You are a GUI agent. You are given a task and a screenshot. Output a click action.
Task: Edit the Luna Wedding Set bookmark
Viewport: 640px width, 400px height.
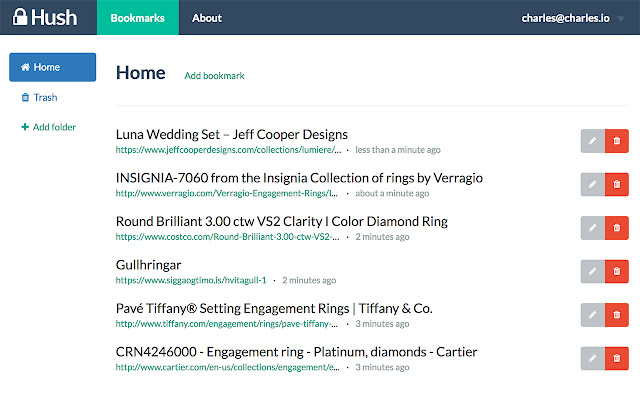pos(592,141)
